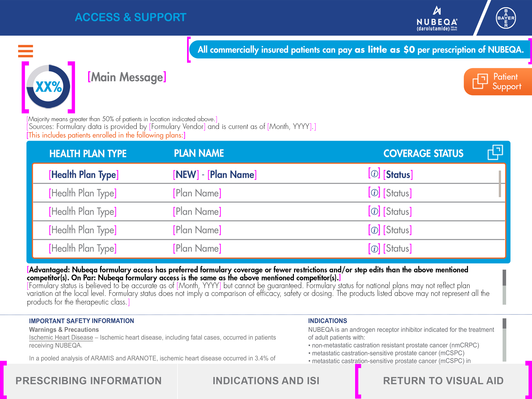Viewport: 532px width, 399px height.
Task: Click the 'Sources: Formulary data' line
Action: [171, 127]
